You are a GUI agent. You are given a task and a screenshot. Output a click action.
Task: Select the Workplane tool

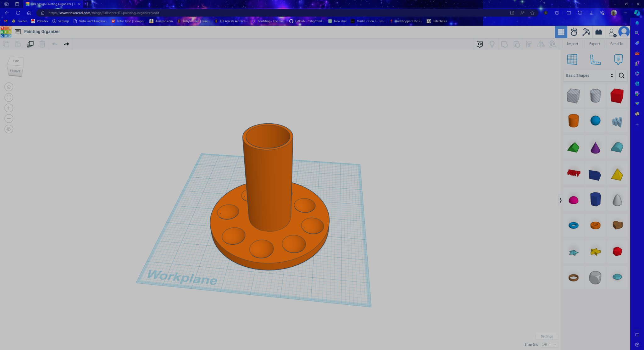[572, 59]
